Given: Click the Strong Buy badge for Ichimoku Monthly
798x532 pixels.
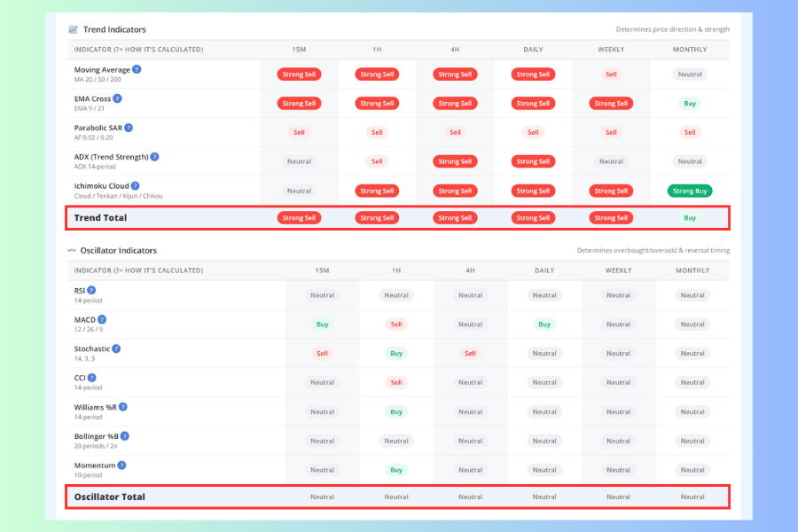Looking at the screenshot, I should click(x=690, y=191).
